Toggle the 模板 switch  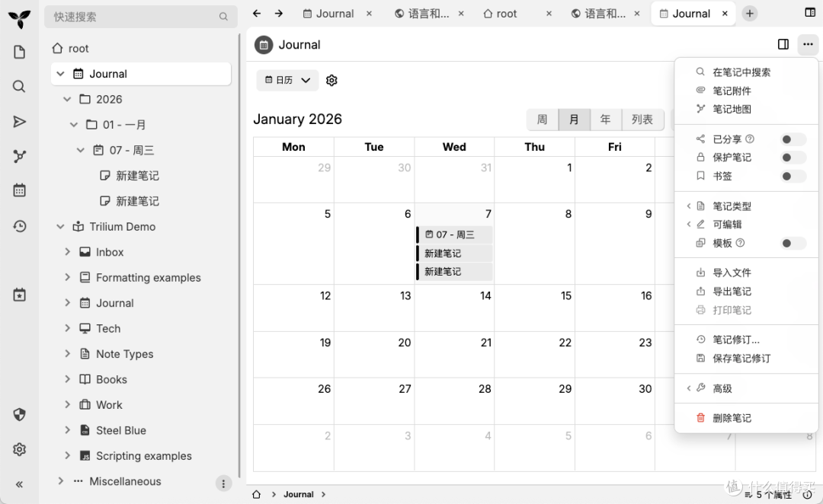(x=793, y=244)
